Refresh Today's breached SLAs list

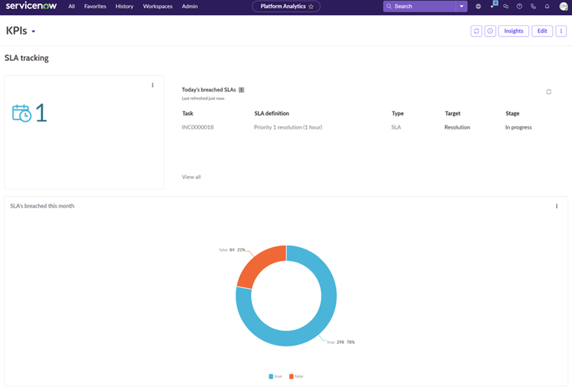[x=548, y=92]
